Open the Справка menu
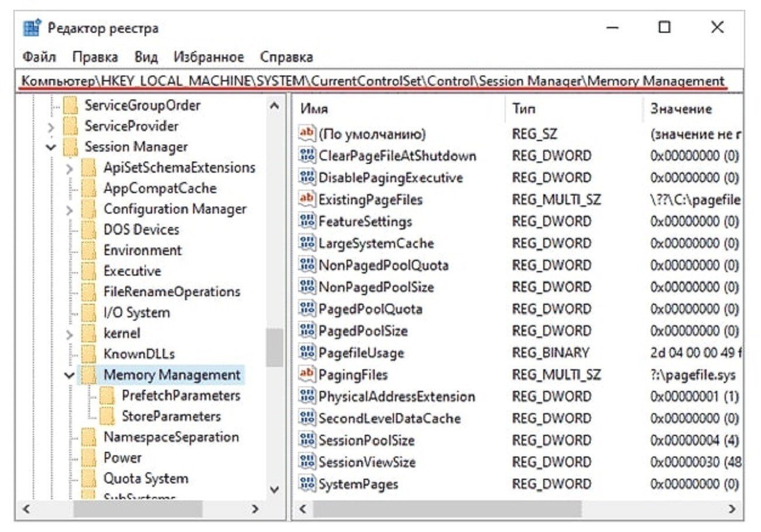This screenshot has width=761, height=532. (286, 57)
